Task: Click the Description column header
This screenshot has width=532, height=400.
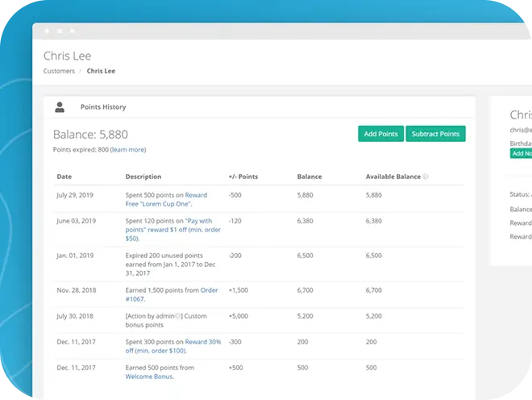Action: 143,177
